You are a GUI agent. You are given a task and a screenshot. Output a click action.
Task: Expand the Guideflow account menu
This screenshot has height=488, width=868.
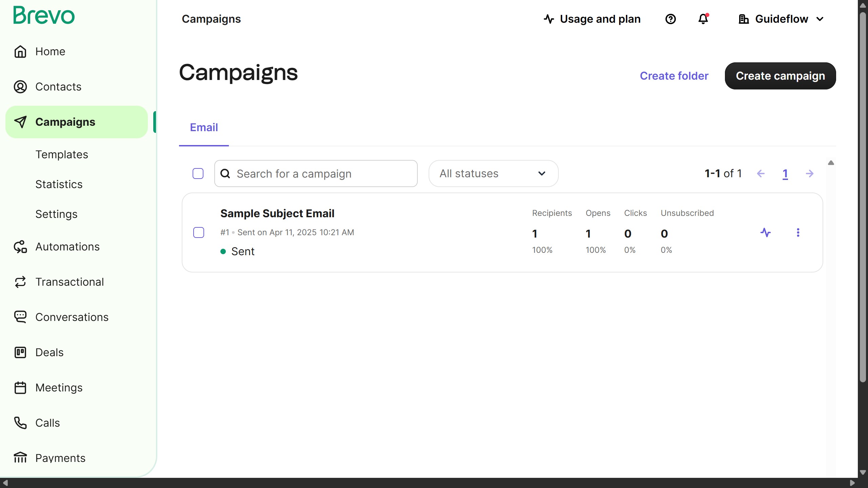coord(781,19)
